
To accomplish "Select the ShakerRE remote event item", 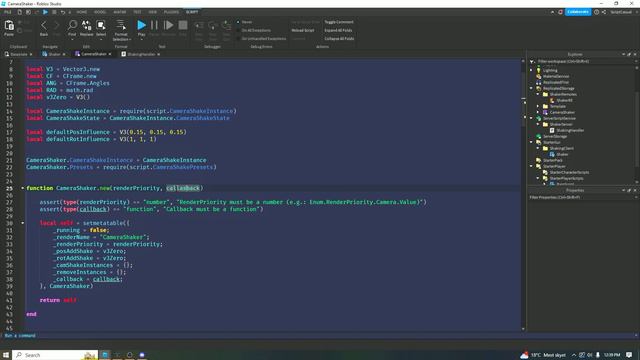I will point(564,100).
